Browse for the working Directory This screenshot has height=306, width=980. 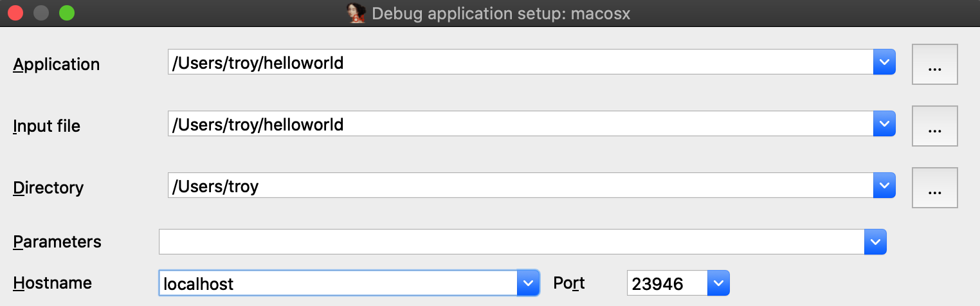click(x=934, y=188)
